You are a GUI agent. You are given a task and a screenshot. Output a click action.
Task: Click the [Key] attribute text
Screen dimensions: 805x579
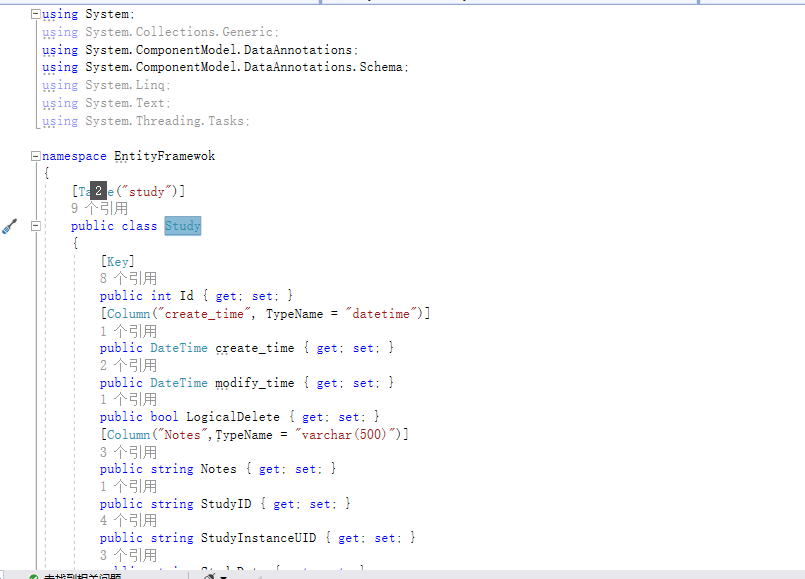click(117, 260)
